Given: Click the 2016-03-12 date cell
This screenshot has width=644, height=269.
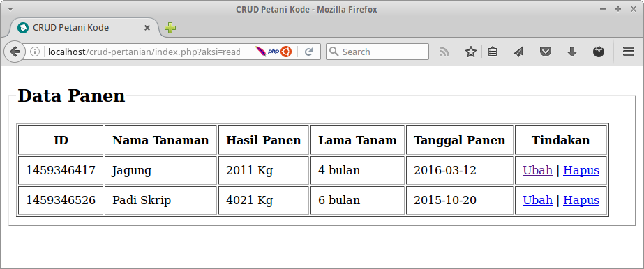Looking at the screenshot, I should coord(460,170).
